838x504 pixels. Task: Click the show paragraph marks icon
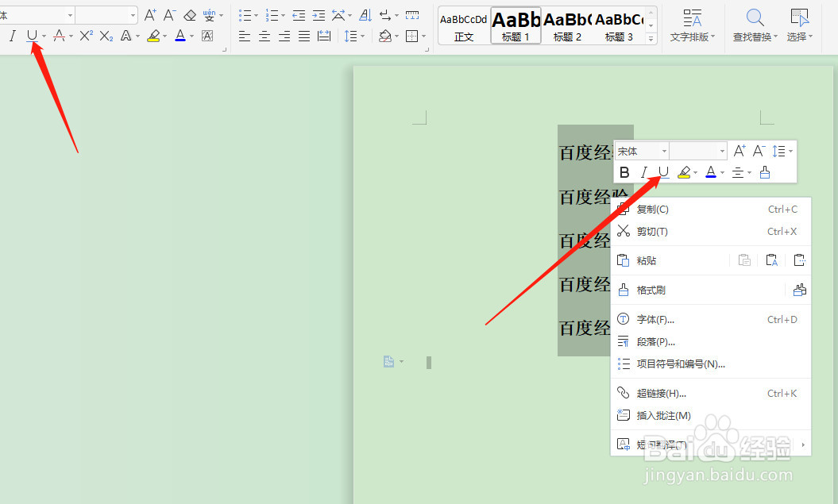385,16
